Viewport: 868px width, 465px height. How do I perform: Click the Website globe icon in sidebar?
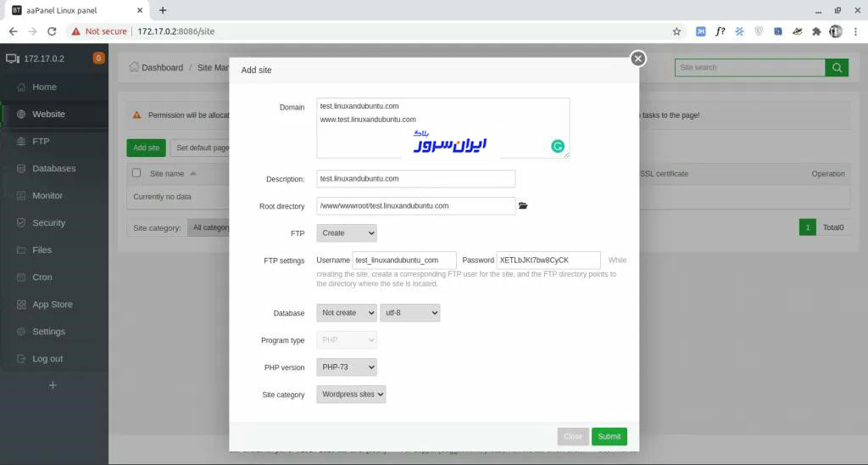coord(21,115)
